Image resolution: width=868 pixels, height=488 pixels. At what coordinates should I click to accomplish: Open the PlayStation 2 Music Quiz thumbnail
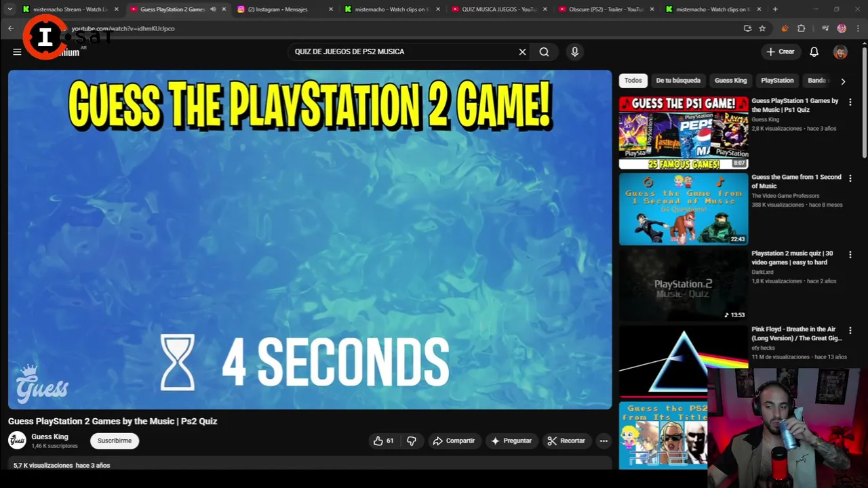(x=684, y=285)
